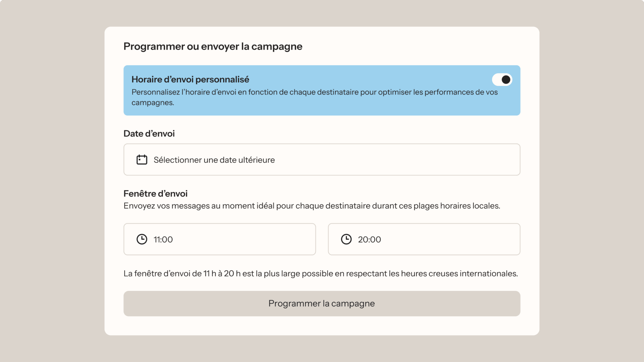
Task: Open 'Sélectionner une date ultérieure' picker
Action: point(322,159)
